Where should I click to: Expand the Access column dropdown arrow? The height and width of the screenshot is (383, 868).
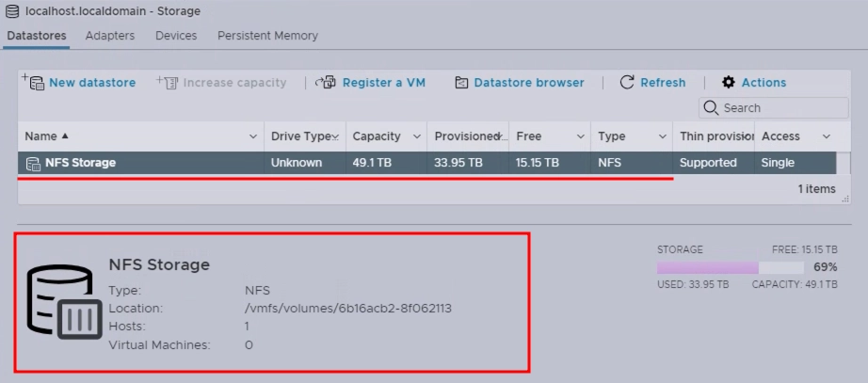pos(827,136)
